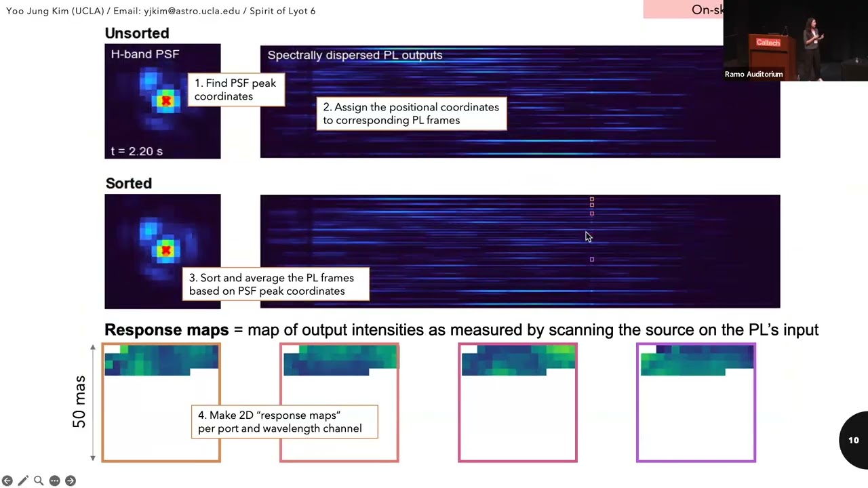Click the 'Response maps' bold definition text

click(x=166, y=330)
